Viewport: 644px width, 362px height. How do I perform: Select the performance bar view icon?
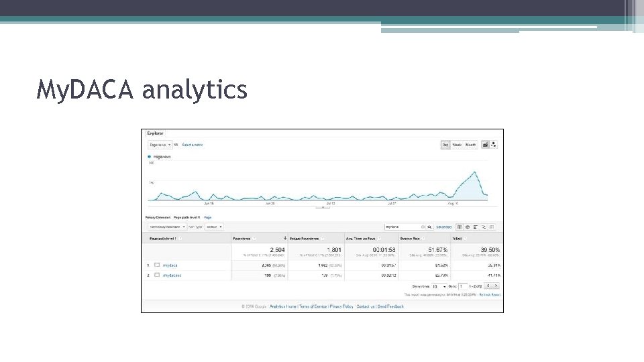(x=475, y=227)
